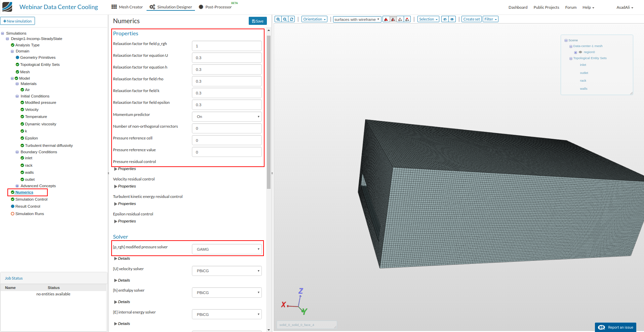Click the Report an issue camera icon

pyautogui.click(x=602, y=327)
